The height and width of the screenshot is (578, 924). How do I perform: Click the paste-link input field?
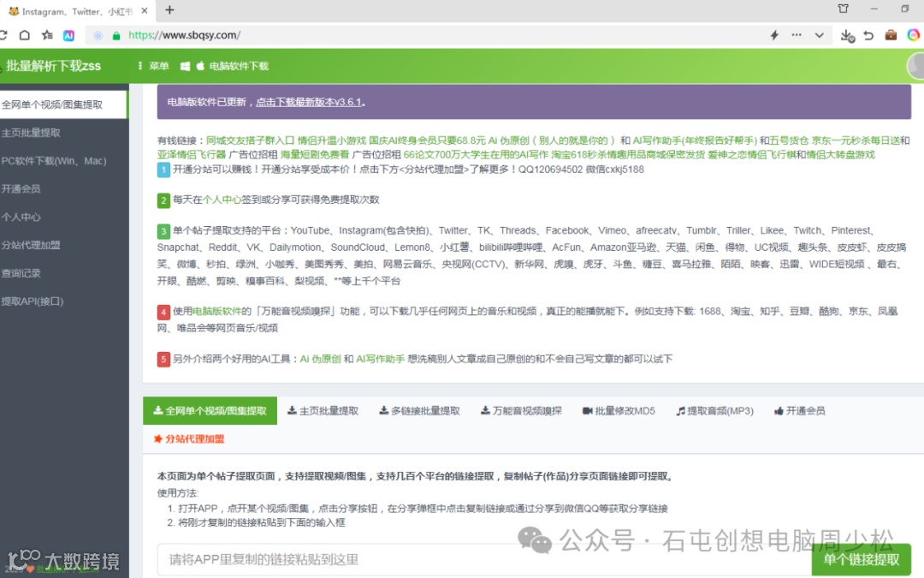pyautogui.click(x=483, y=560)
